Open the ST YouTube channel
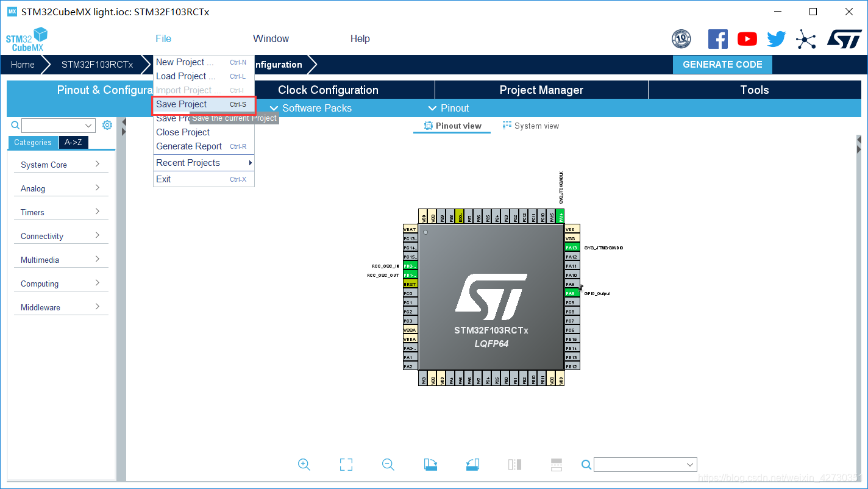 pyautogui.click(x=747, y=38)
